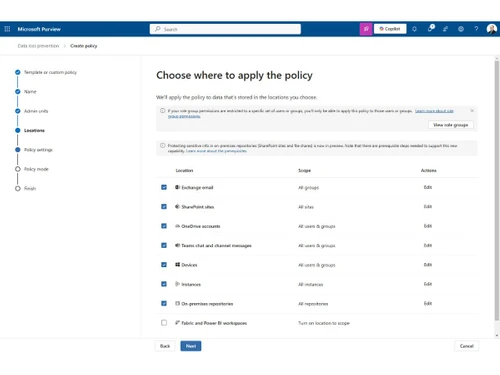
Task: Click 'All sites' scope text
Action: 306,207
